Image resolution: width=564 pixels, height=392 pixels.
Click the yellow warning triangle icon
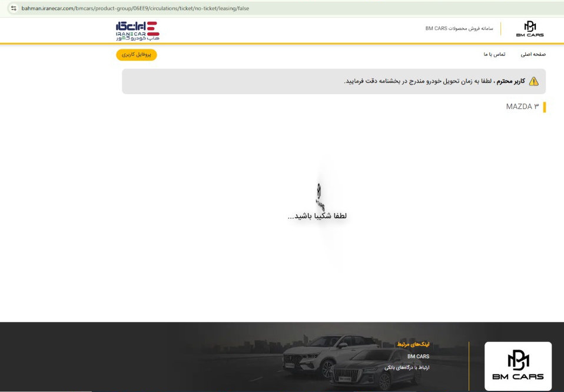(534, 81)
